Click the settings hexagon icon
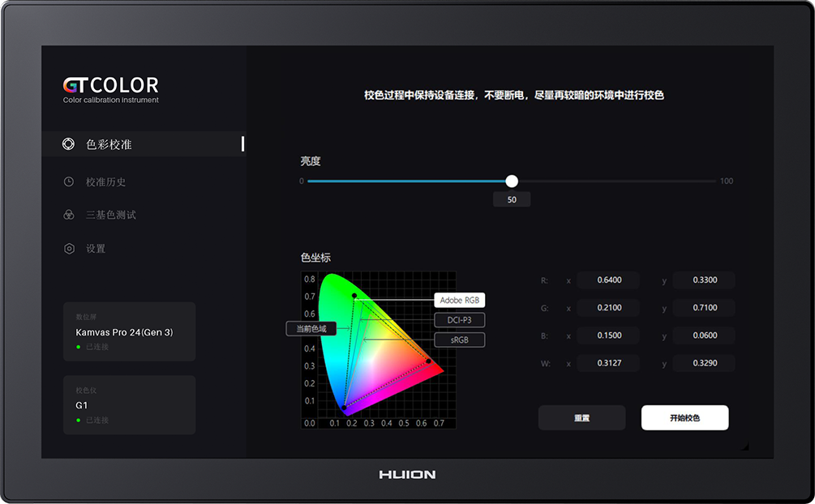The image size is (815, 504). click(69, 249)
